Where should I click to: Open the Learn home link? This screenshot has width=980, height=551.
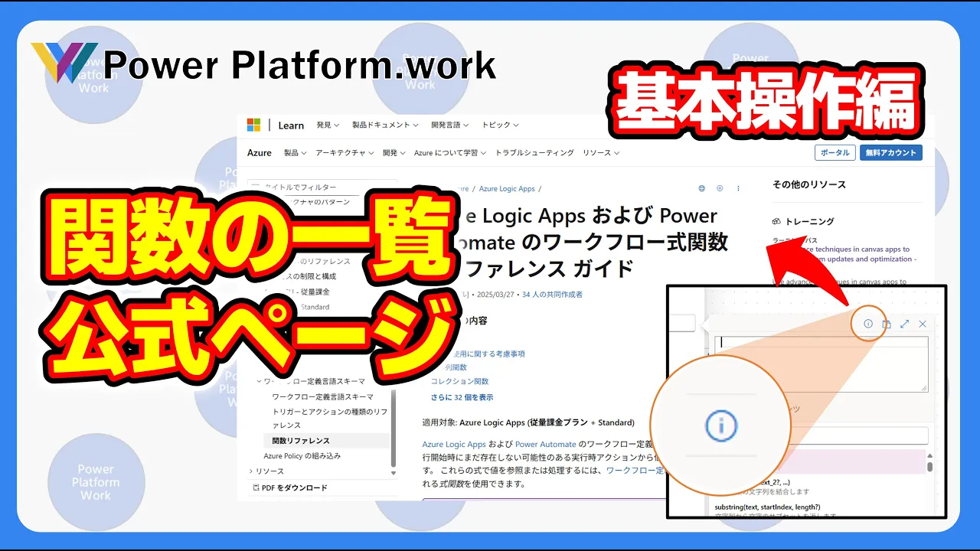[x=291, y=126]
